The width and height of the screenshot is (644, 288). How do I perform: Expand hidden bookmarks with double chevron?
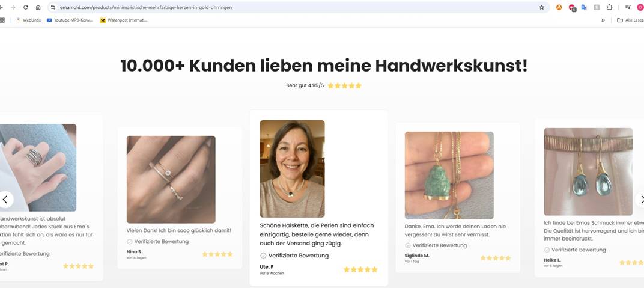[x=603, y=20]
